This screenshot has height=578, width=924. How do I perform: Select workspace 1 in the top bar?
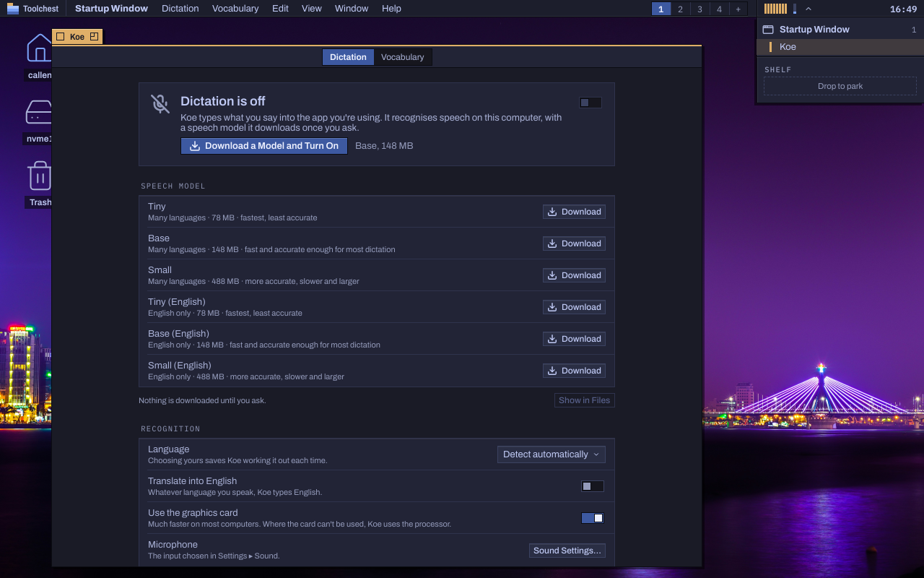coord(661,9)
